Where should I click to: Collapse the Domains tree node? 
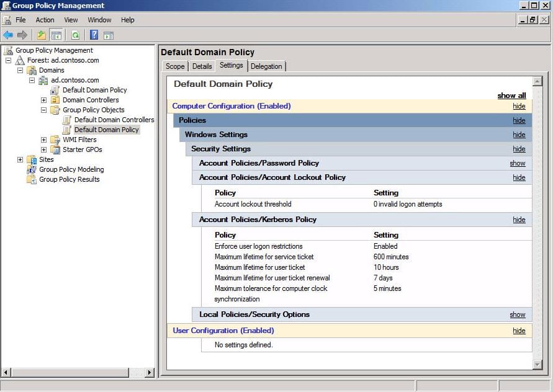[20, 71]
